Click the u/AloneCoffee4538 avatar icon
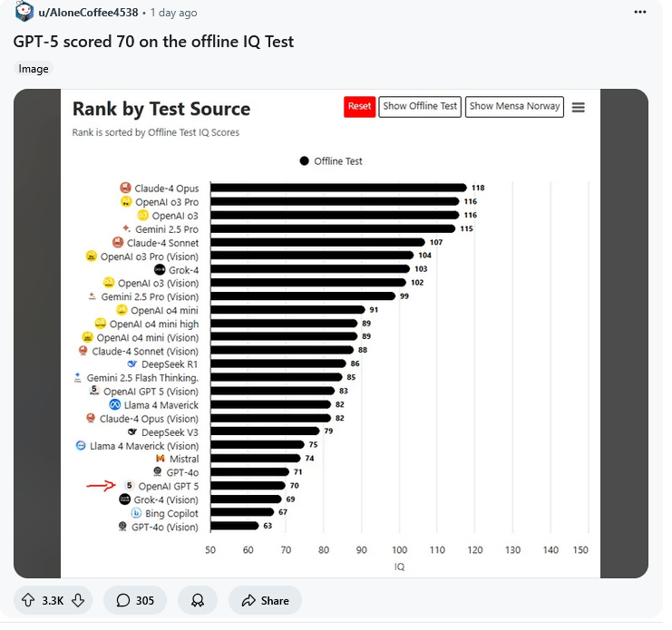This screenshot has height=630, width=672. click(x=24, y=12)
